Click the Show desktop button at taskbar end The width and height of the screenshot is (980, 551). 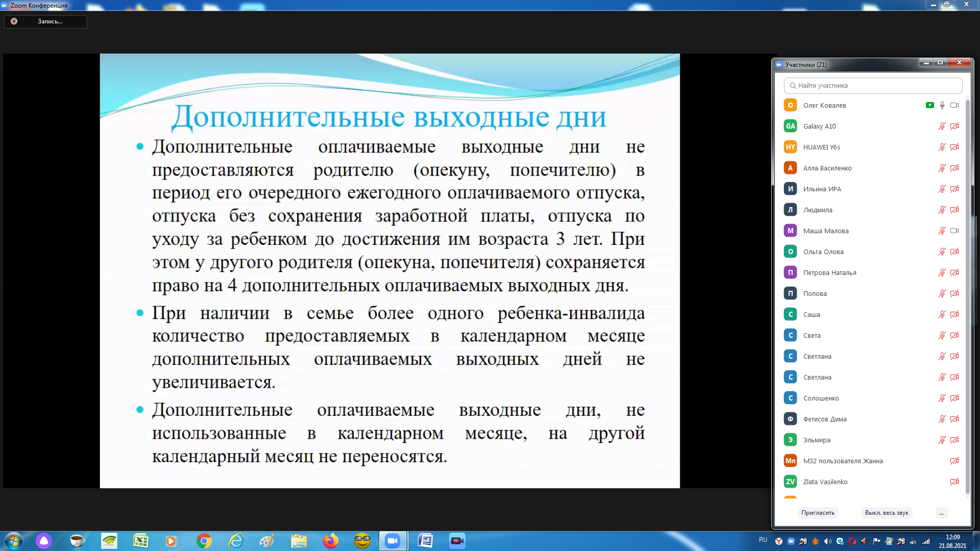976,541
